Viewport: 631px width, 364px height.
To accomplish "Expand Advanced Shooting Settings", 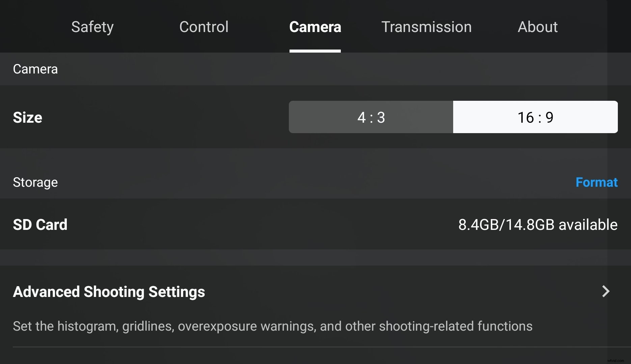I will coord(109,292).
